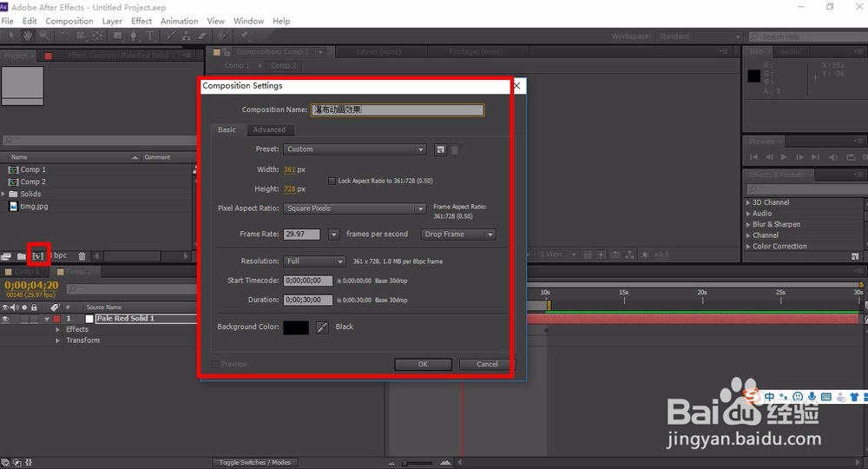This screenshot has height=469, width=868.
Task: Pick background color with eyedropper
Action: point(322,327)
